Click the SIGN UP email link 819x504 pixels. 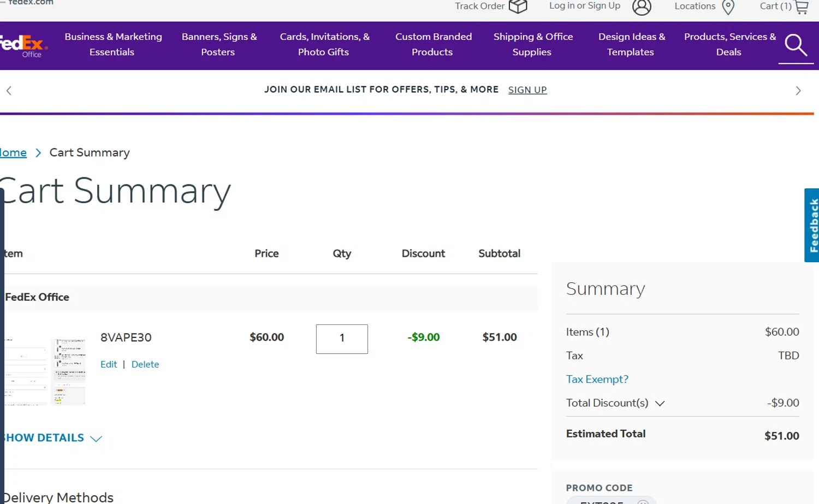[527, 90]
